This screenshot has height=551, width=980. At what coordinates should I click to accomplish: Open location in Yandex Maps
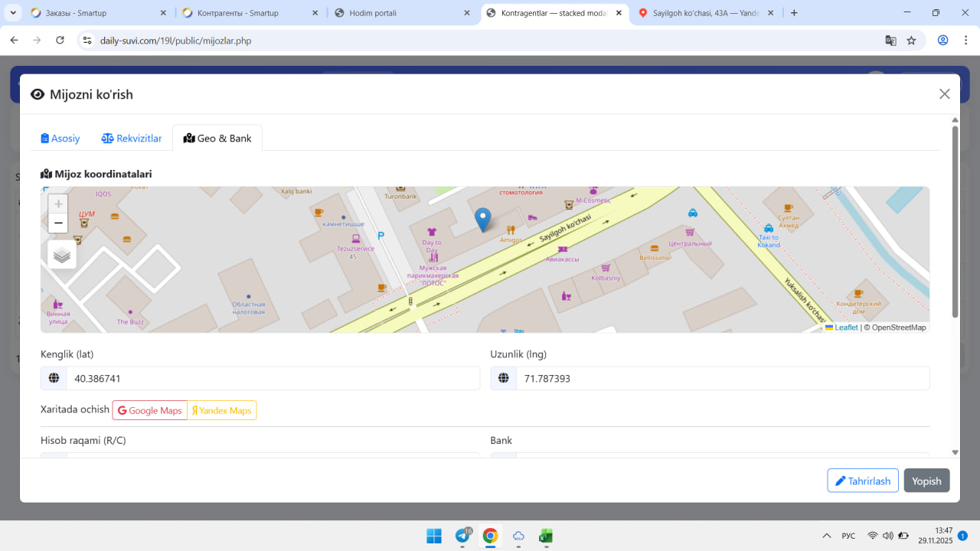222,410
